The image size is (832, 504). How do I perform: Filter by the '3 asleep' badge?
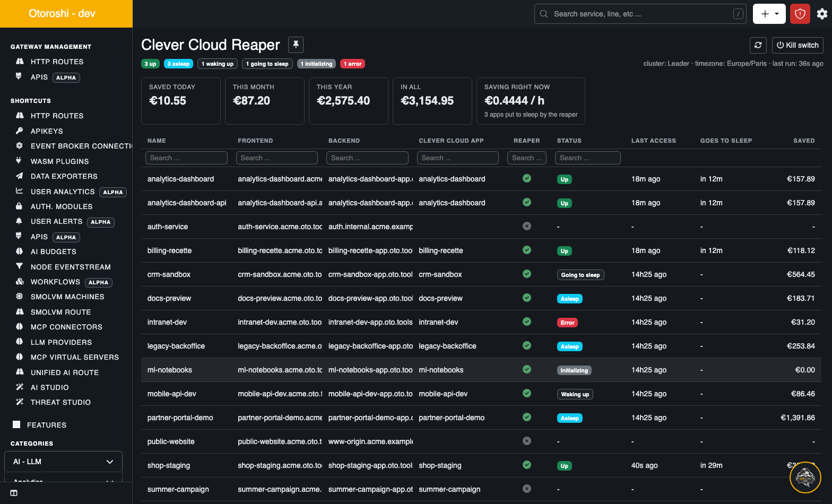click(179, 64)
